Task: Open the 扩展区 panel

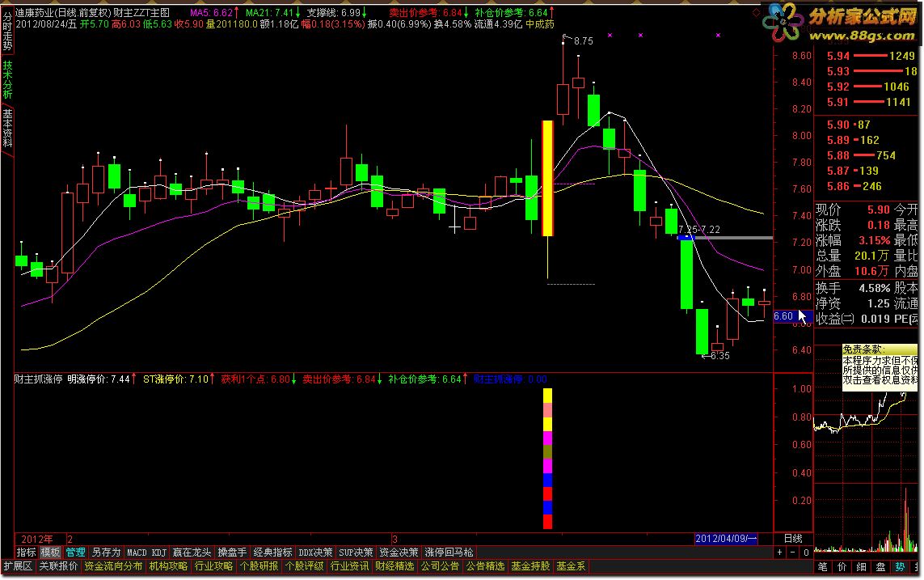Action: coord(19,566)
